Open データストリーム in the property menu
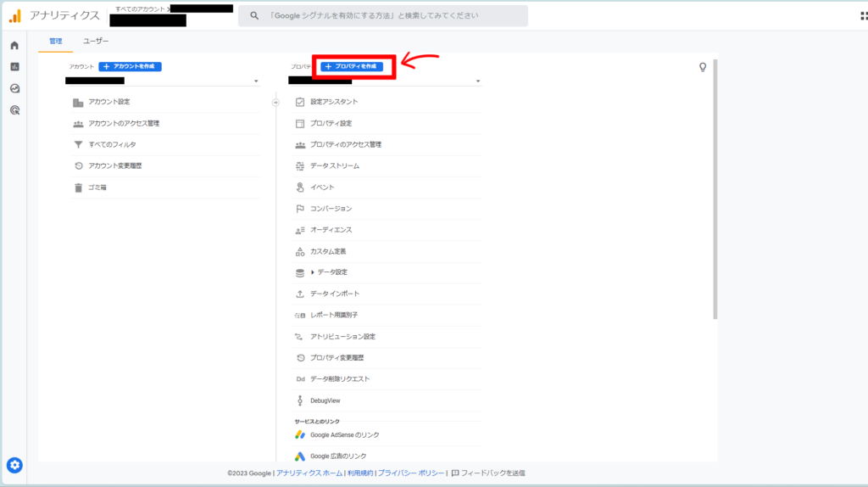This screenshot has width=868, height=487. click(x=334, y=165)
